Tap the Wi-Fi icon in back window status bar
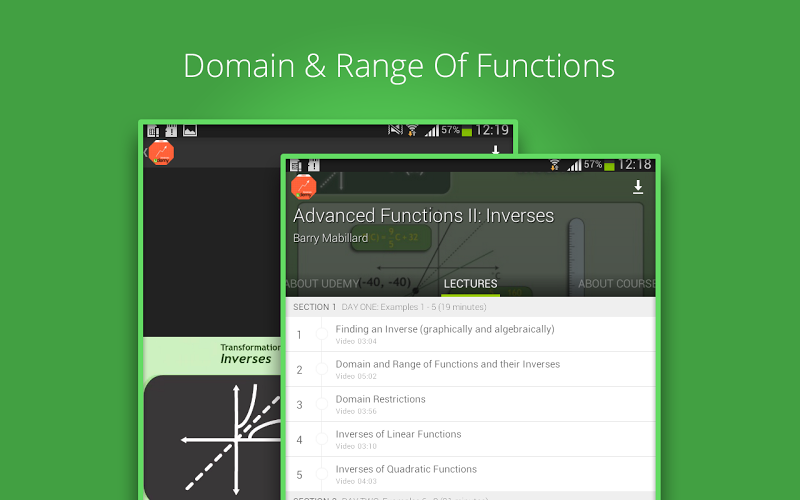Viewport: 800px width, 500px height. coord(412,131)
